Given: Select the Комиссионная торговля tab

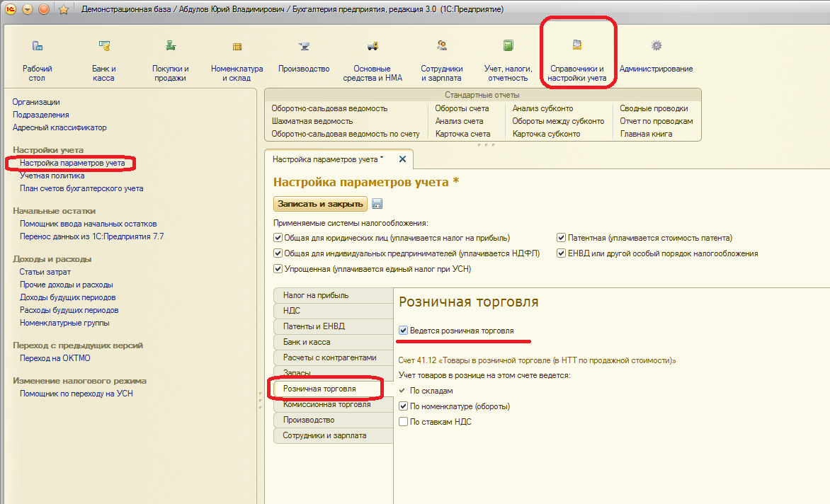Looking at the screenshot, I should (334, 404).
